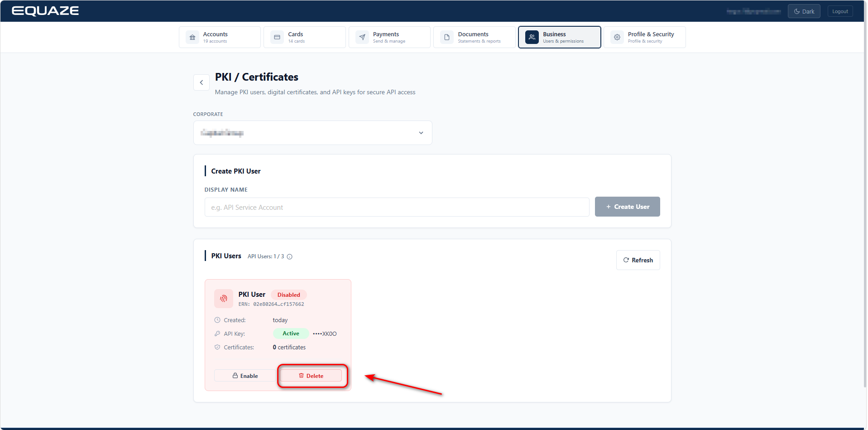
Task: Focus the Display Name input field
Action: pos(397,207)
